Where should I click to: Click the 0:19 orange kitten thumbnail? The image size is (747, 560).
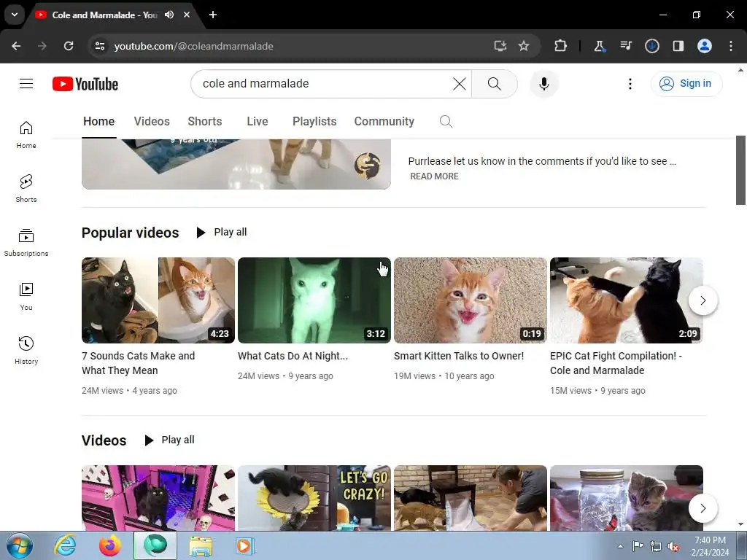pos(471,300)
